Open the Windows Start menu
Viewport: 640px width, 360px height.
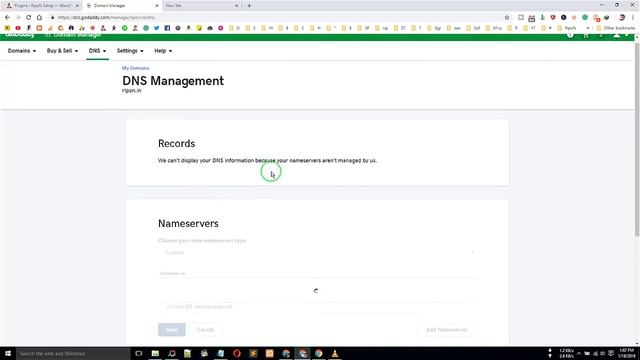click(x=8, y=353)
